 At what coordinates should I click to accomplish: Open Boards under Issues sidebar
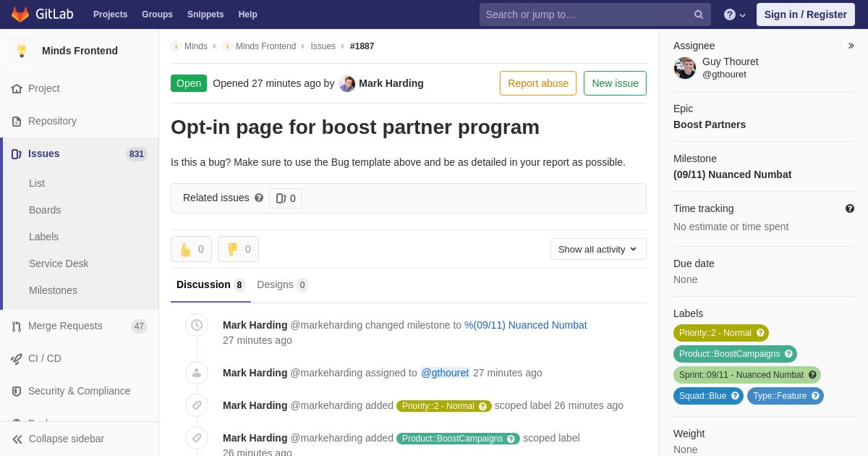(45, 210)
